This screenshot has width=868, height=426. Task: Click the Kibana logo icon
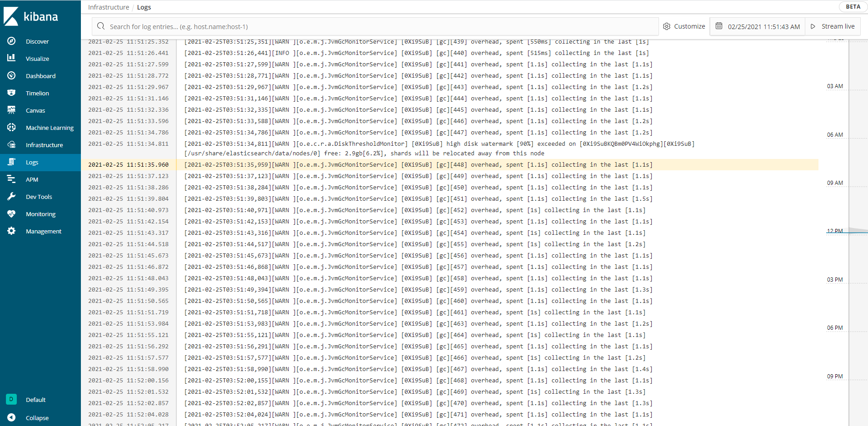11,16
